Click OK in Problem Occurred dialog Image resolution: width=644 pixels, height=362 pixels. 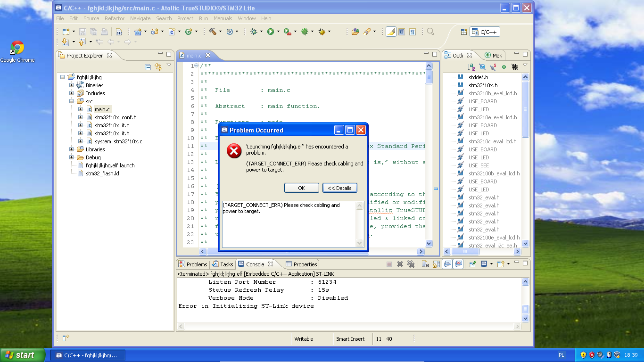pos(302,188)
